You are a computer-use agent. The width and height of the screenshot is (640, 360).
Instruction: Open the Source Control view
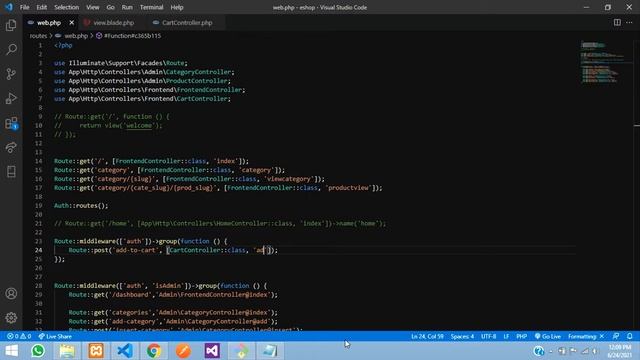click(x=11, y=74)
